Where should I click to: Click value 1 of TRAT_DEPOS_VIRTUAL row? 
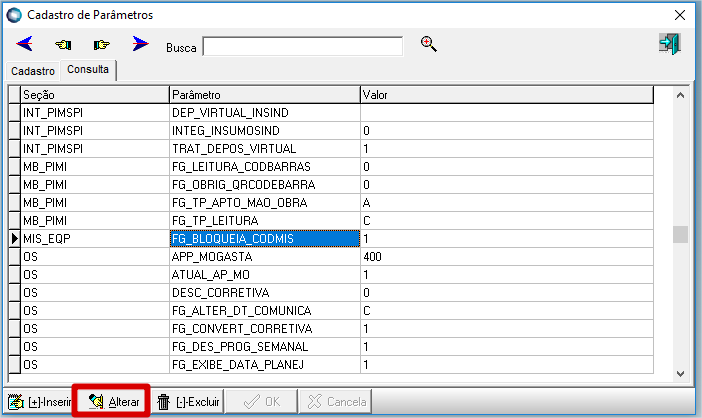(507, 149)
